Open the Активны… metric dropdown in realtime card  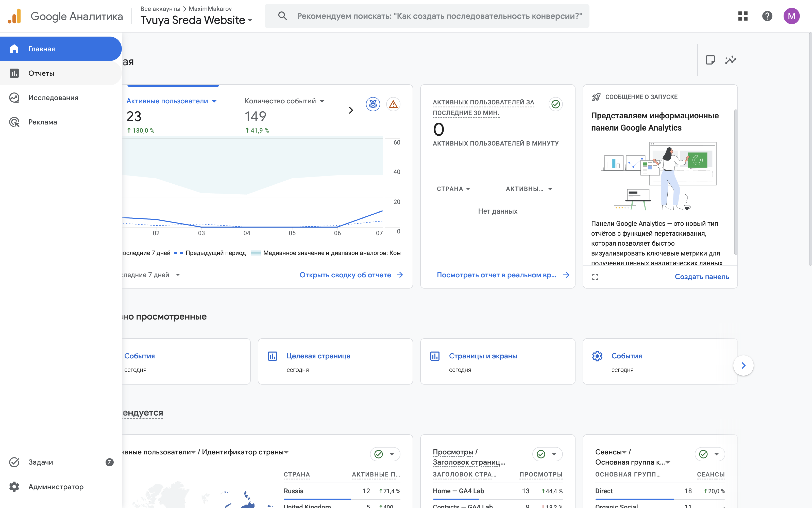click(x=529, y=189)
